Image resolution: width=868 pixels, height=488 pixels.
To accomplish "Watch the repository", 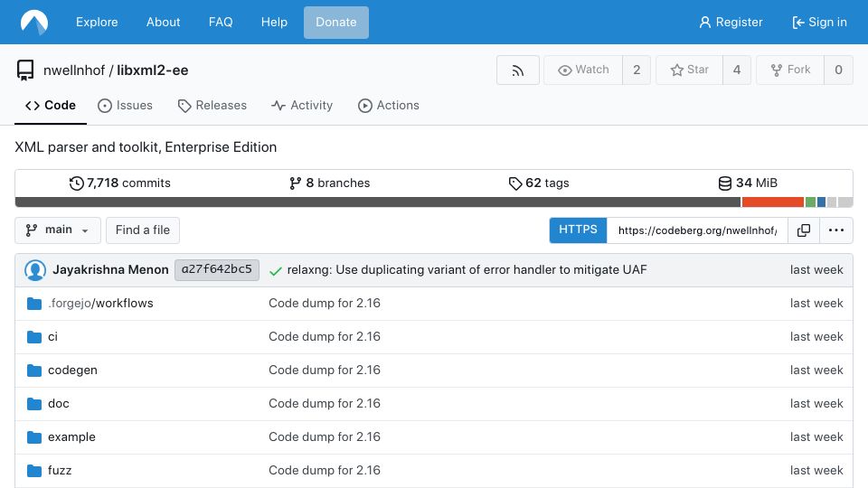I will (x=583, y=70).
